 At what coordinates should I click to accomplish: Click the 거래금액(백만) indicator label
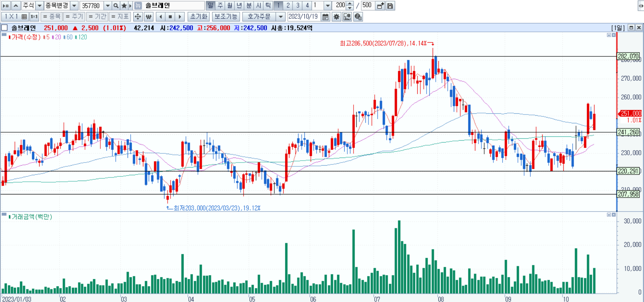[x=32, y=217]
